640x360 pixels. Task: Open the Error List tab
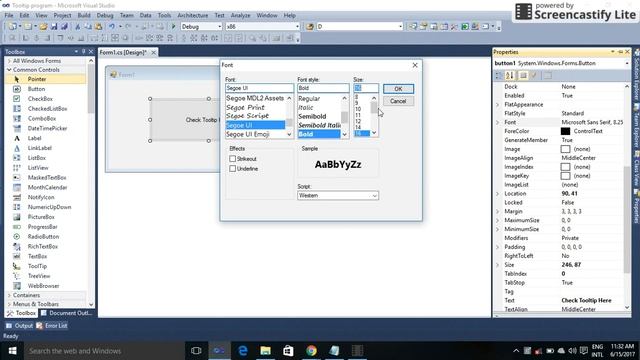(52, 326)
